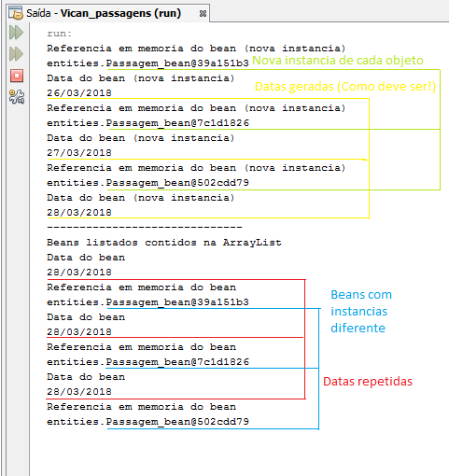Click red "Datas repetidas" annotation text
Image resolution: width=449 pixels, height=476 pixels.
(x=368, y=382)
